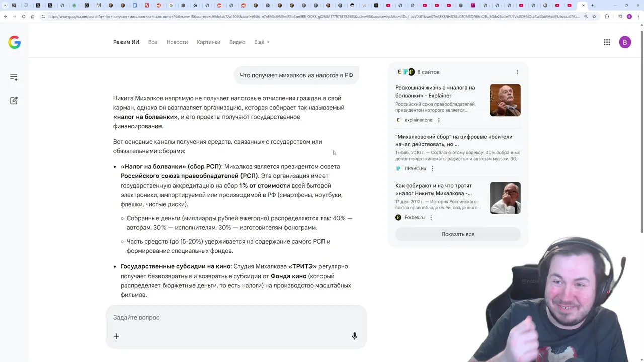Screen dimensions: 644x362
Task: Click bold '1% от стоимости' text
Action: (x=265, y=186)
